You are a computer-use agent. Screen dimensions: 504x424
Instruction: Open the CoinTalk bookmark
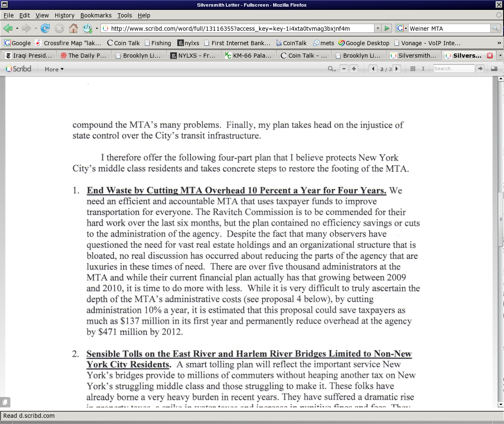(291, 43)
